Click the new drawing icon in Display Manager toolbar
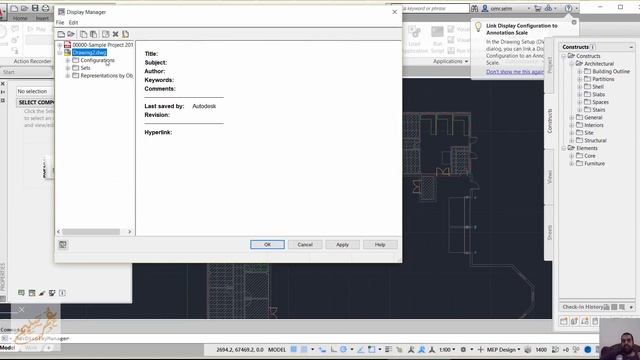This screenshot has width=640, height=360. pos(61,34)
